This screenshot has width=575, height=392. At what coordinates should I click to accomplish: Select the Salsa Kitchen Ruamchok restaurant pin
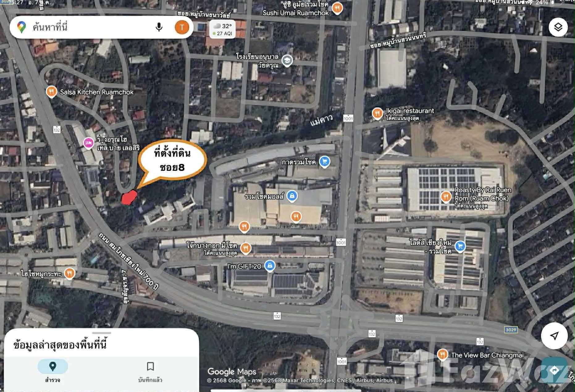tap(51, 92)
